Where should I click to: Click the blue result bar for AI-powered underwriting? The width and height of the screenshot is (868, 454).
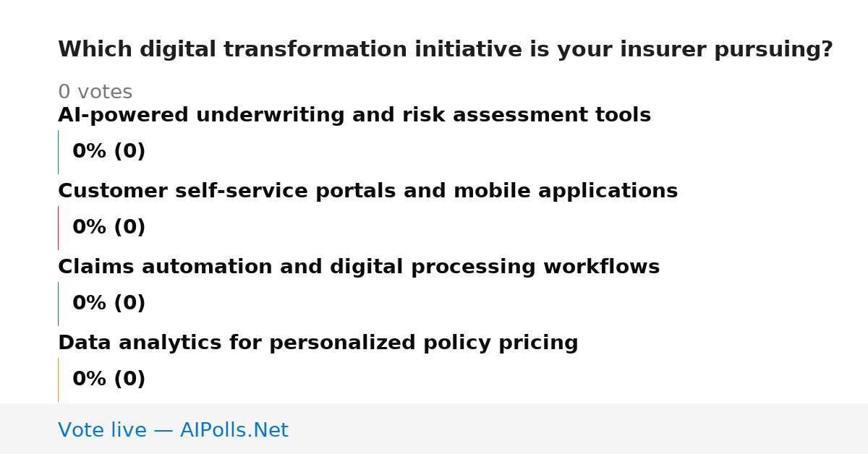coord(58,152)
